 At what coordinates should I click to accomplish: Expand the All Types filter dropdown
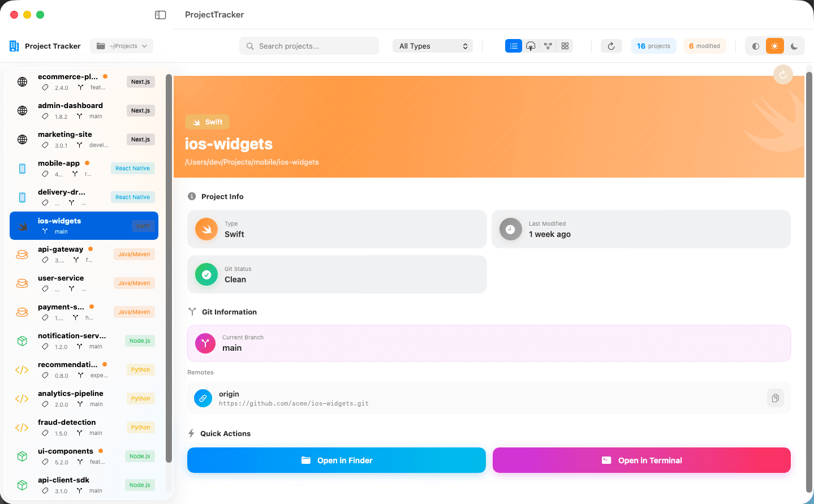coord(433,46)
